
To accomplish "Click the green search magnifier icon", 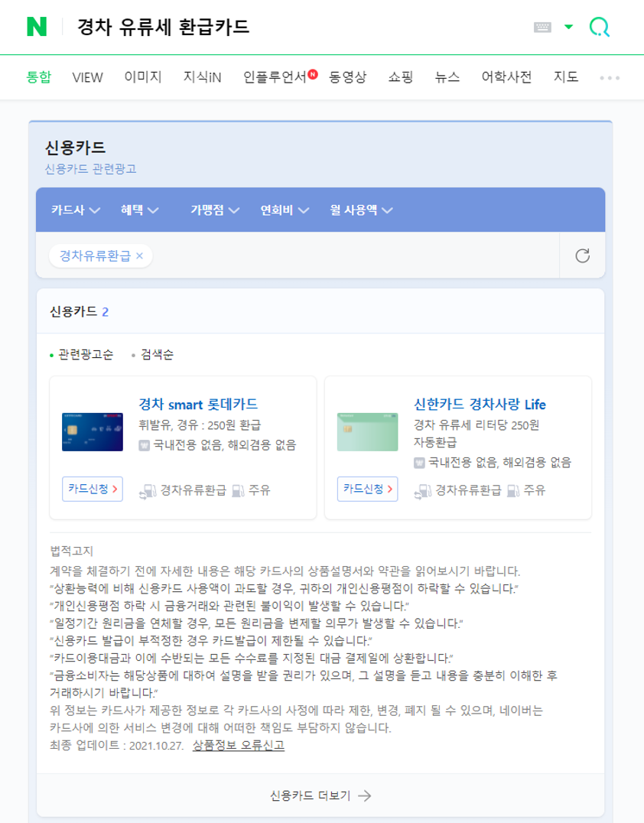I will click(x=600, y=26).
